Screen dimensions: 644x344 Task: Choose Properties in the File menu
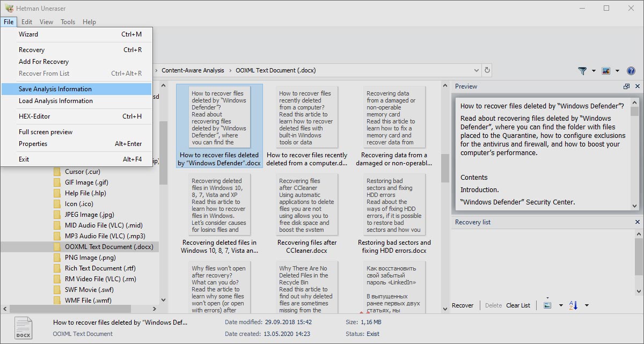(x=77, y=144)
